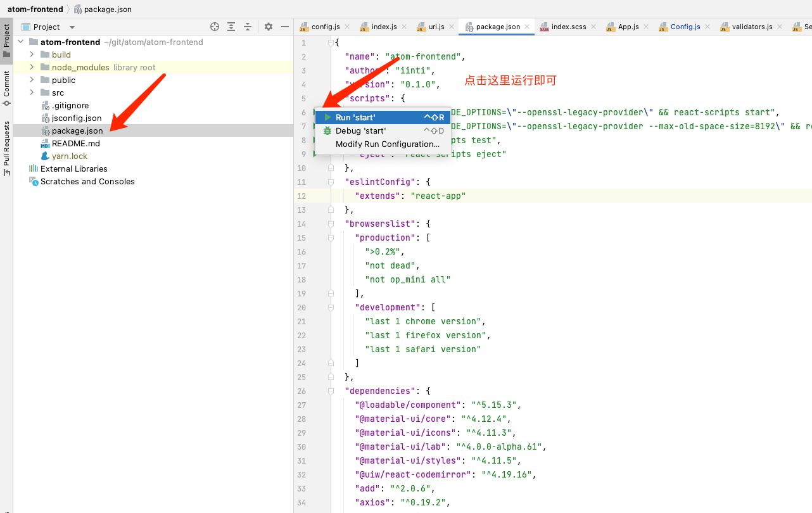Click the Expand All icon in Project panel
This screenshot has height=513, width=812.
[x=231, y=27]
